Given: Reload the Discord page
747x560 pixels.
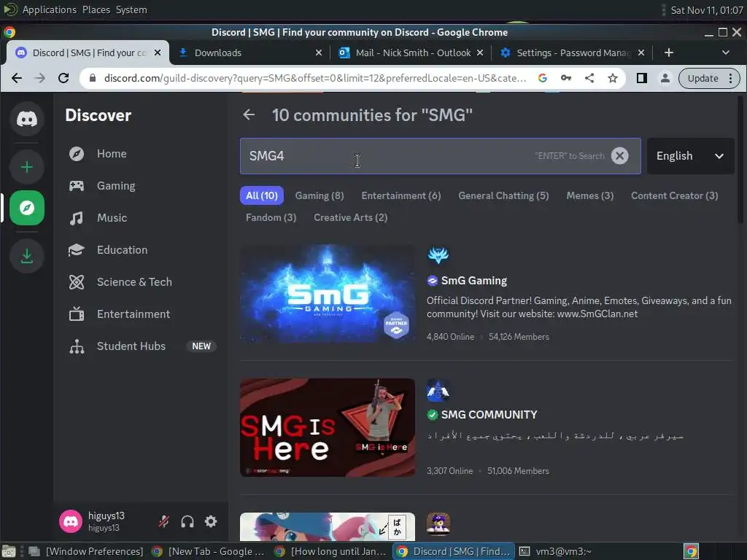Looking at the screenshot, I should [63, 79].
